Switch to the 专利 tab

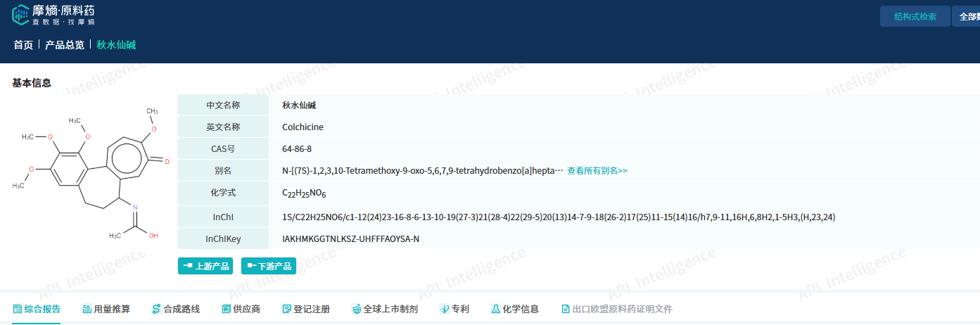tap(454, 310)
